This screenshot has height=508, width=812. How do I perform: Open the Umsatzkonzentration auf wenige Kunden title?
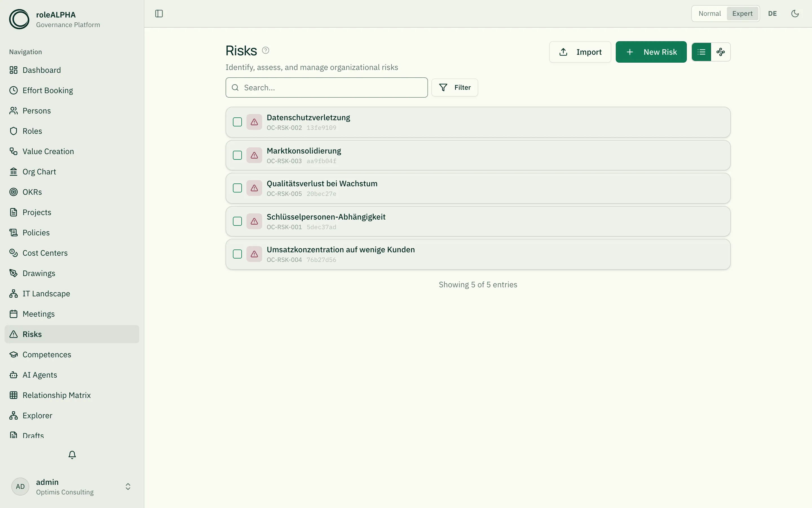[x=341, y=250]
